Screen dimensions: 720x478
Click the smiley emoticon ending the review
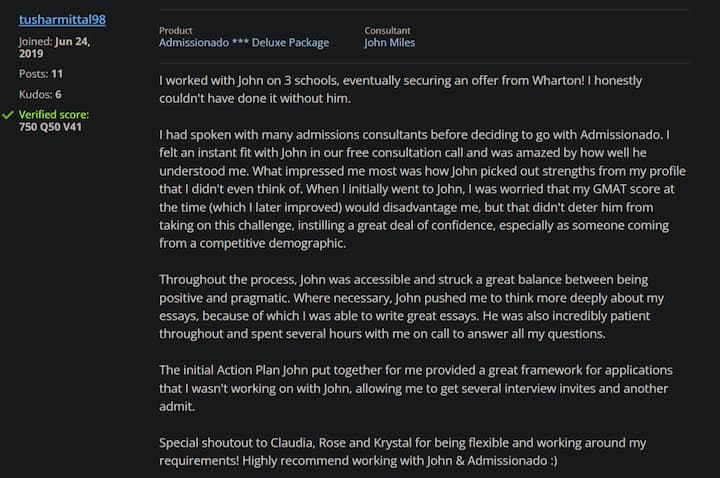(x=554, y=461)
